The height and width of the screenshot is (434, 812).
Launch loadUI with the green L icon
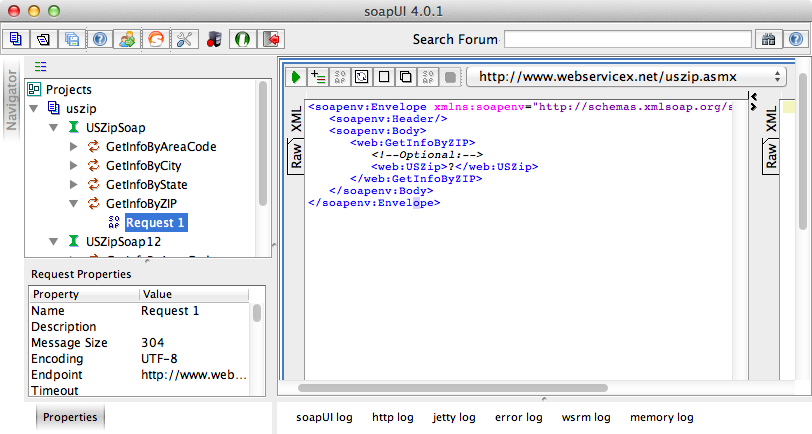coord(242,39)
